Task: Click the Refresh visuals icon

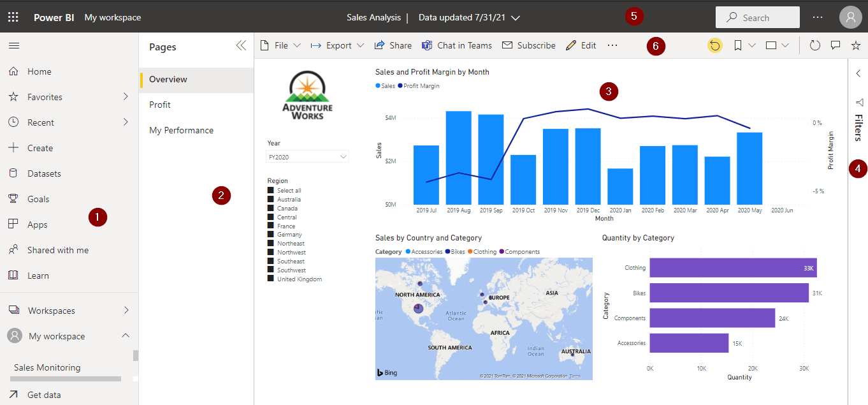Action: 814,45
